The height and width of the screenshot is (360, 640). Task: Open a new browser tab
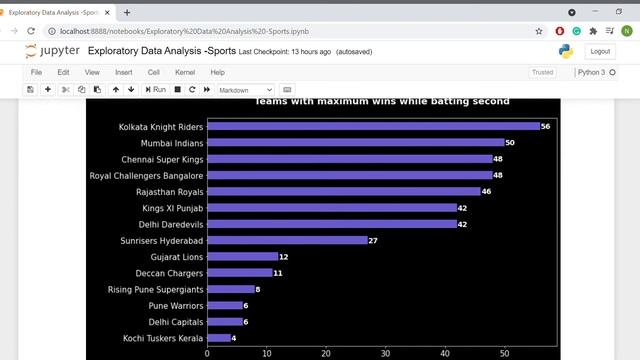click(127, 13)
